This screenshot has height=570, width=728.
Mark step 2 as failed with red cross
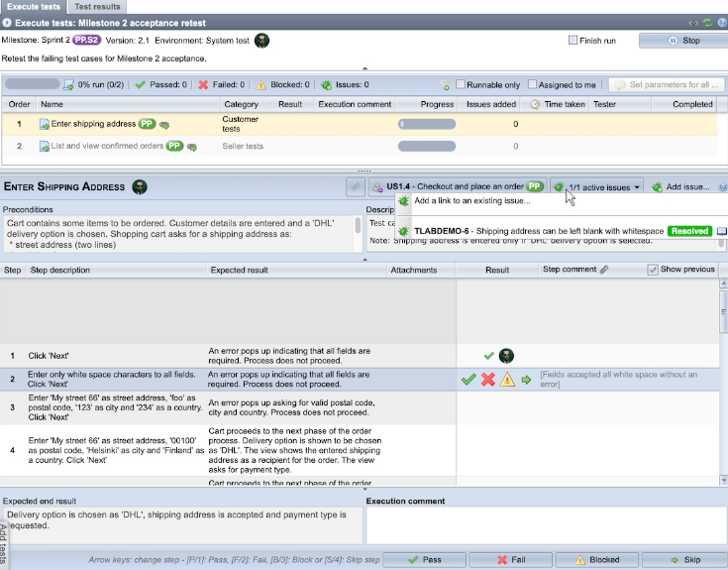(x=488, y=380)
